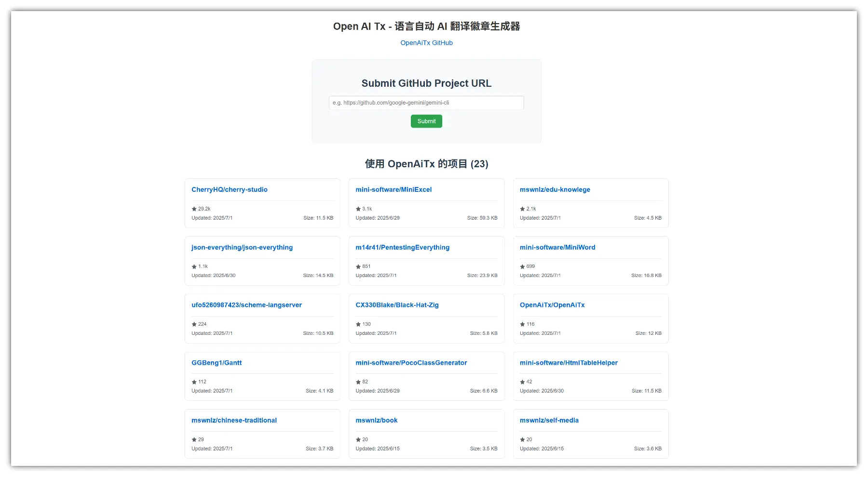Click the star icon beside 116
The height and width of the screenshot is (477, 868).
pyautogui.click(x=522, y=324)
